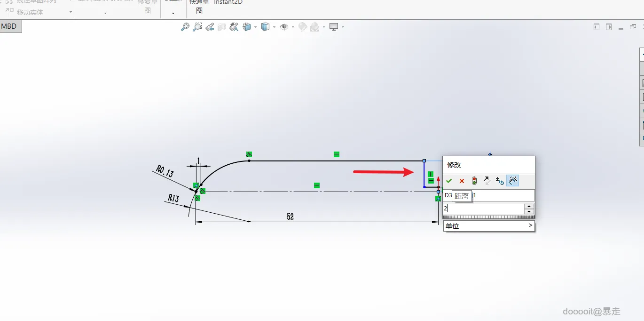
Task: Open the Dynamic Annotation Views icon
Action: click(234, 27)
